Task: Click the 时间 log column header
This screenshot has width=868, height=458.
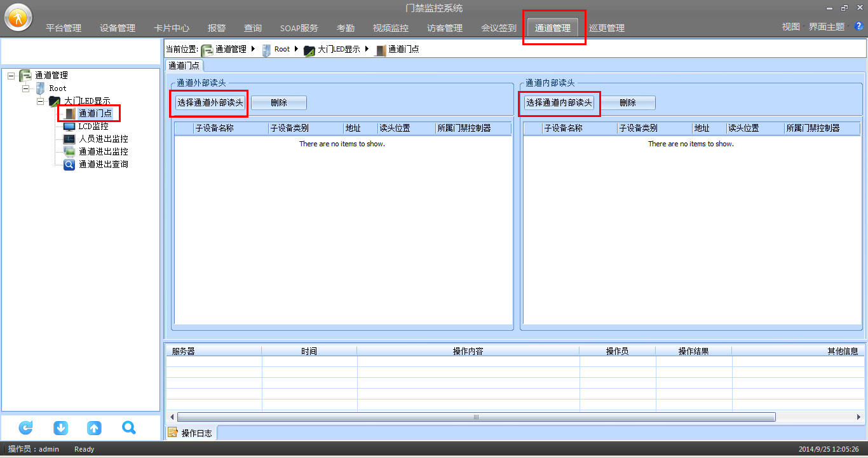Action: pos(309,351)
